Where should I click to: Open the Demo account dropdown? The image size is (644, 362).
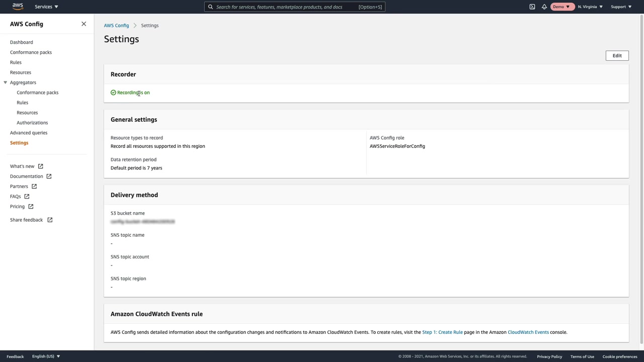(561, 7)
